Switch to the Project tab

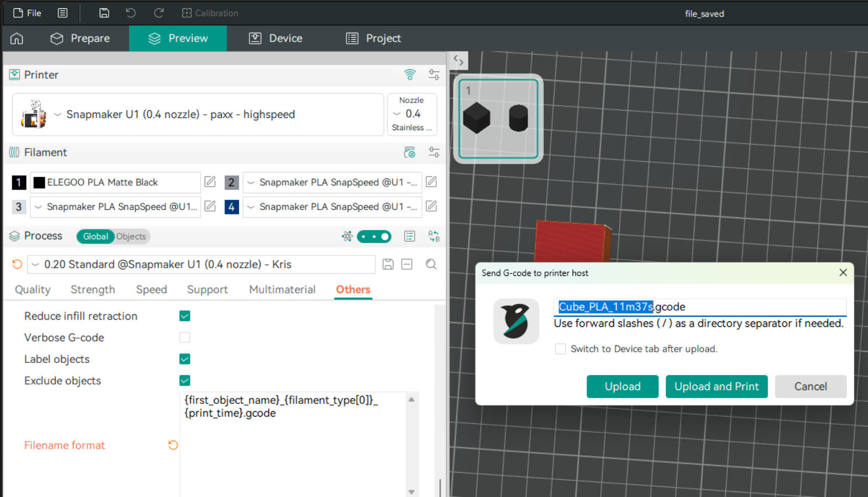click(x=373, y=38)
